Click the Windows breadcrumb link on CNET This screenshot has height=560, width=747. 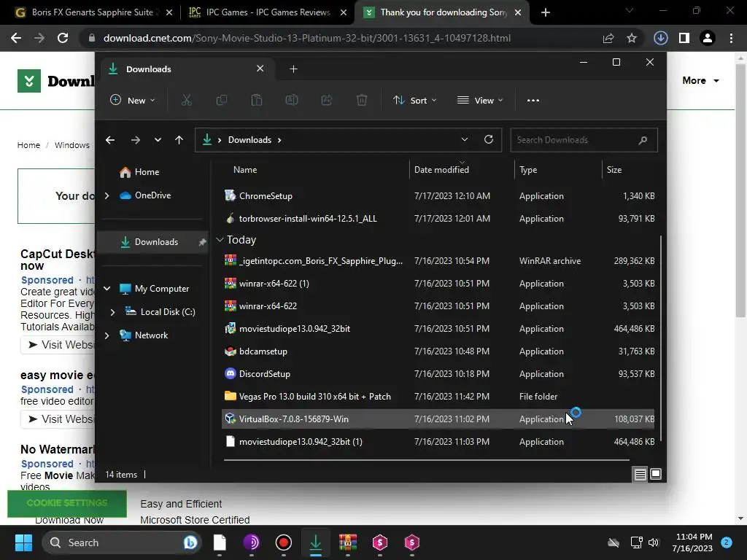[x=72, y=145]
